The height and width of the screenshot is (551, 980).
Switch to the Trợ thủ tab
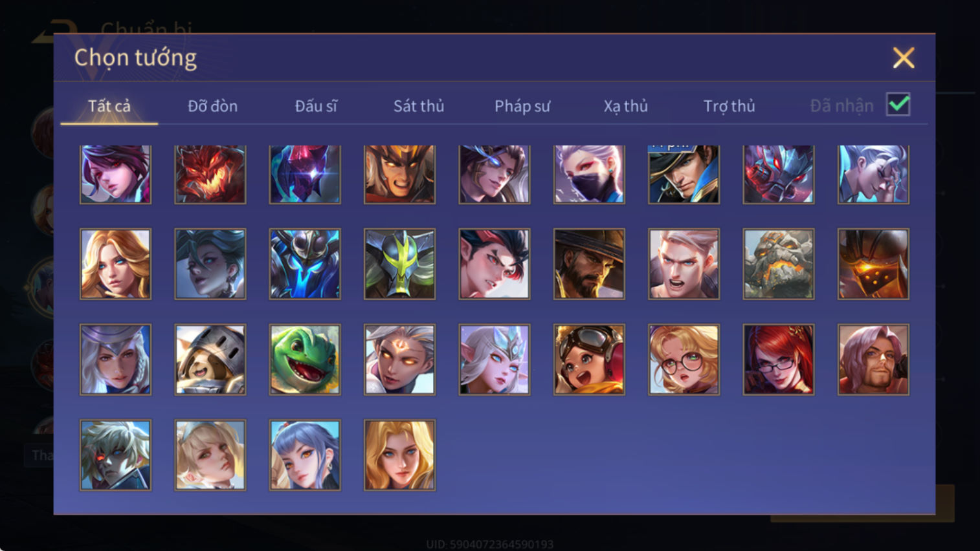point(729,106)
